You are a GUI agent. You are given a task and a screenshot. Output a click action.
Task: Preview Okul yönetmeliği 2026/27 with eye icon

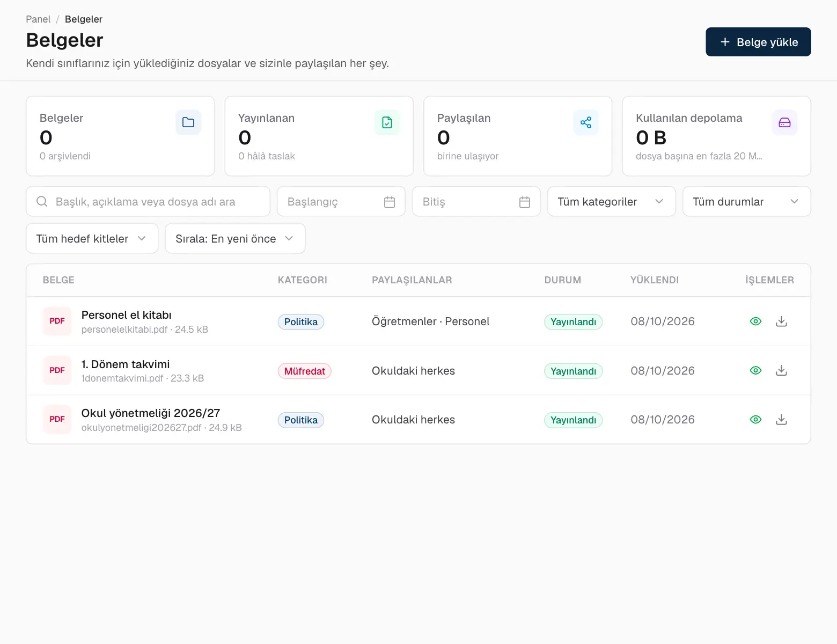(755, 420)
